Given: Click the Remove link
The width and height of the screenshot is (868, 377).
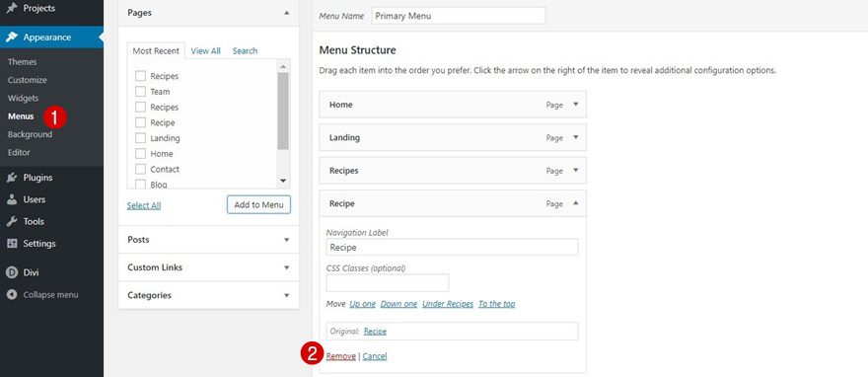Looking at the screenshot, I should [340, 356].
